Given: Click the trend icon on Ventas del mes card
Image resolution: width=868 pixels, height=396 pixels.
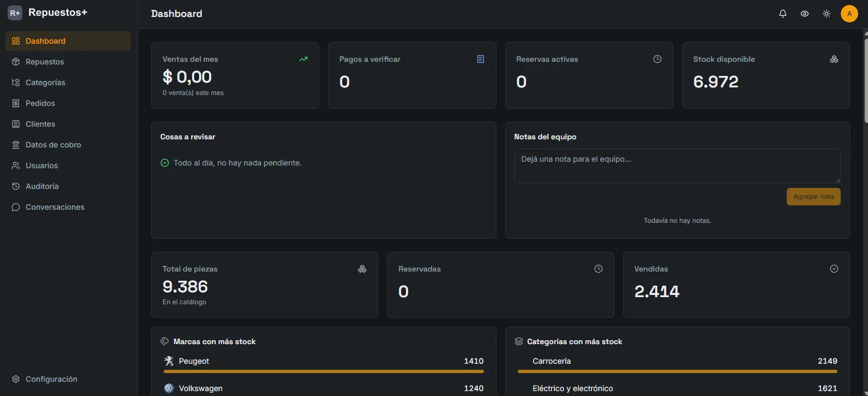Looking at the screenshot, I should 303,59.
